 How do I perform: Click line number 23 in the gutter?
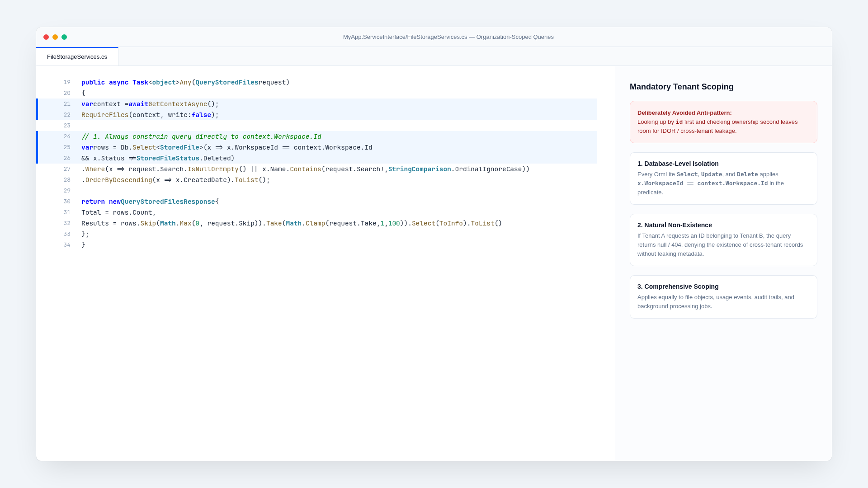67,126
